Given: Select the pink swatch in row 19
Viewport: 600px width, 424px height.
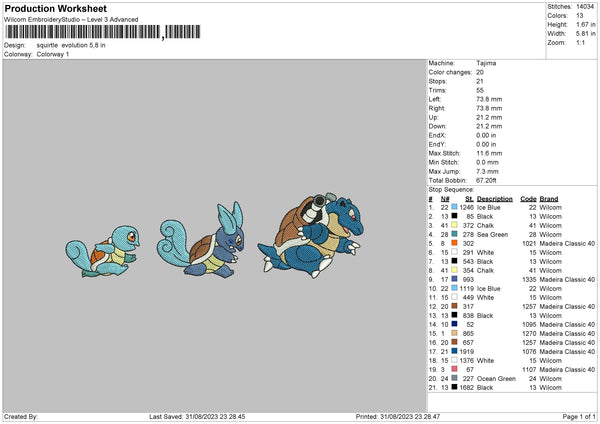Looking at the screenshot, I should (454, 369).
